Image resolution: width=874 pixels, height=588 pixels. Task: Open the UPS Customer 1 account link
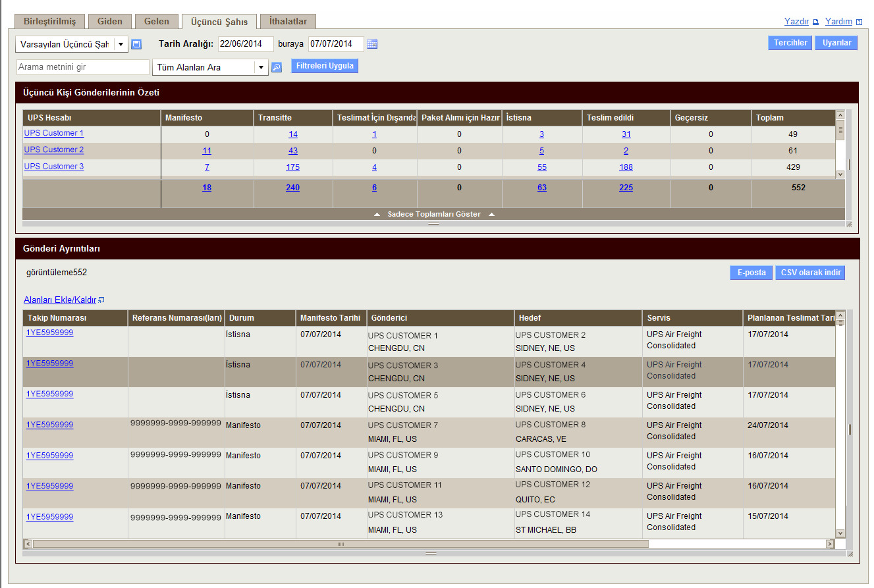[x=54, y=133]
